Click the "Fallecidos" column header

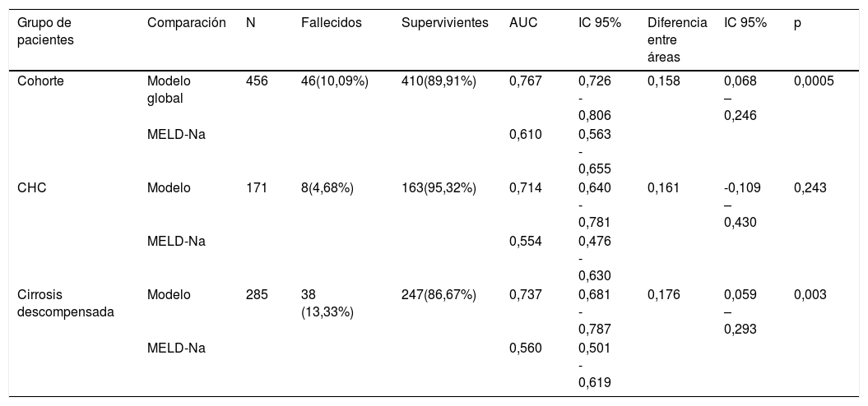(x=331, y=24)
